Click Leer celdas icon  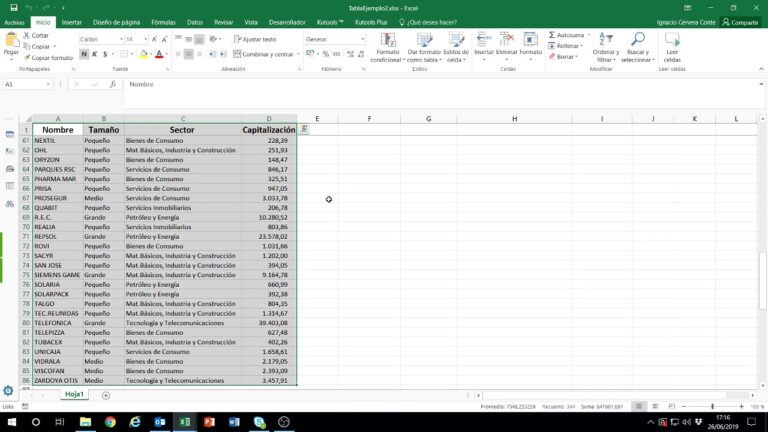(x=672, y=42)
